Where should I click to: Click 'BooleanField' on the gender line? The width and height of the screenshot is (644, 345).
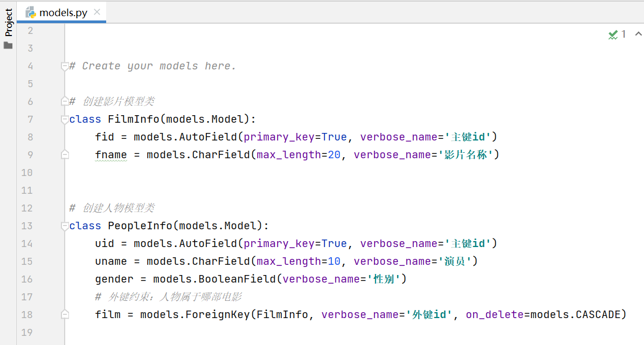[237, 279]
